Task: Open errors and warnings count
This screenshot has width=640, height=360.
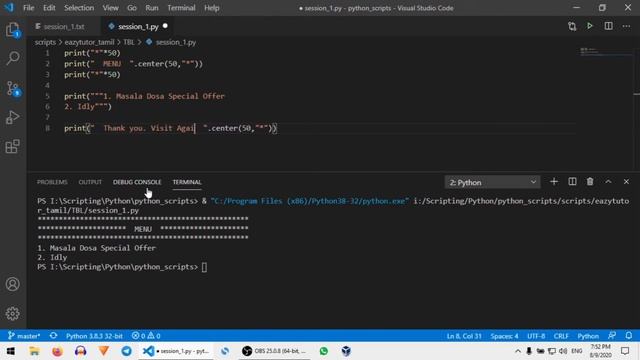Action: [146, 336]
